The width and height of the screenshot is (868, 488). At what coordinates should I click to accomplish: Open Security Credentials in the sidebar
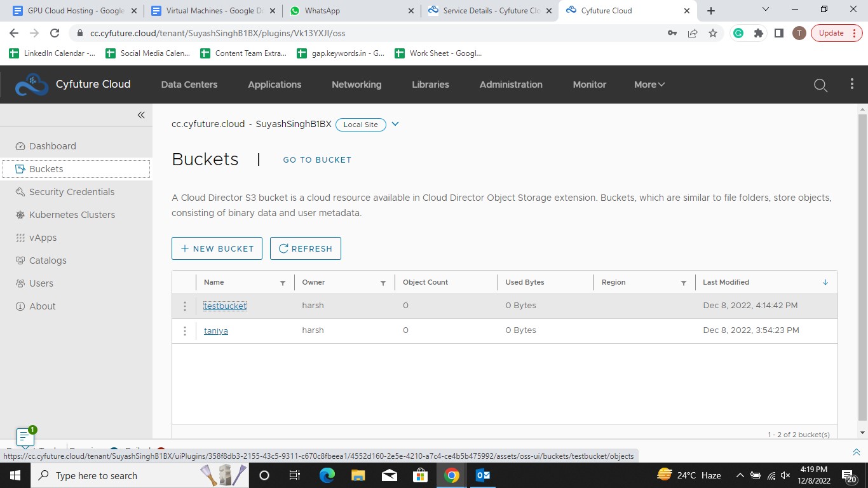coord(71,192)
